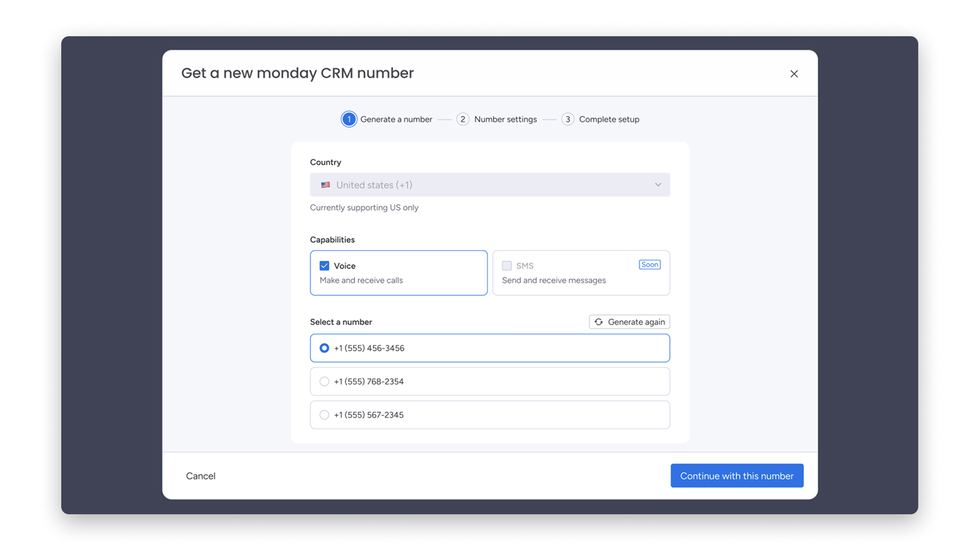The height and width of the screenshot is (551, 980).
Task: Click the 'Select a number' label
Action: click(x=341, y=322)
